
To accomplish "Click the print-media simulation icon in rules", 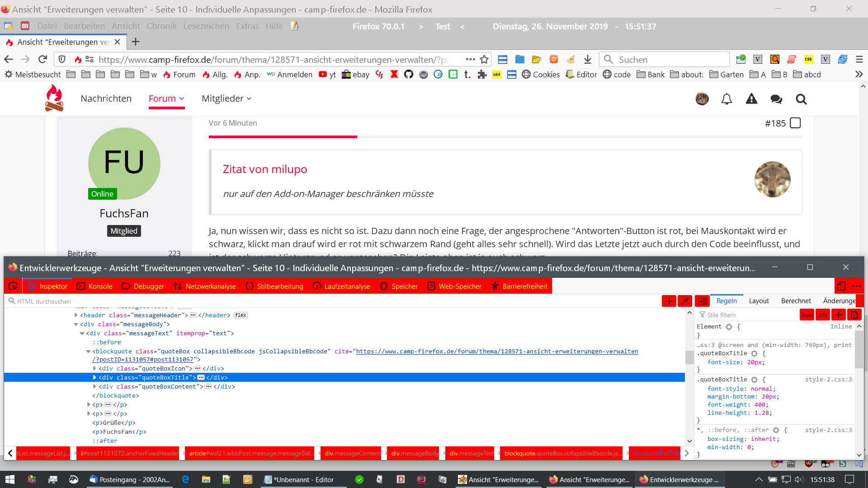I will pyautogui.click(x=854, y=315).
